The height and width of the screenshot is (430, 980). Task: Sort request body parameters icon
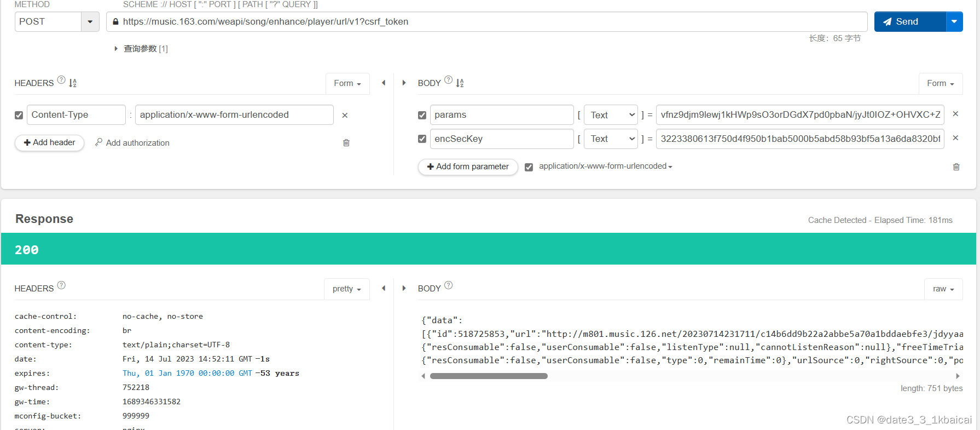tap(460, 83)
